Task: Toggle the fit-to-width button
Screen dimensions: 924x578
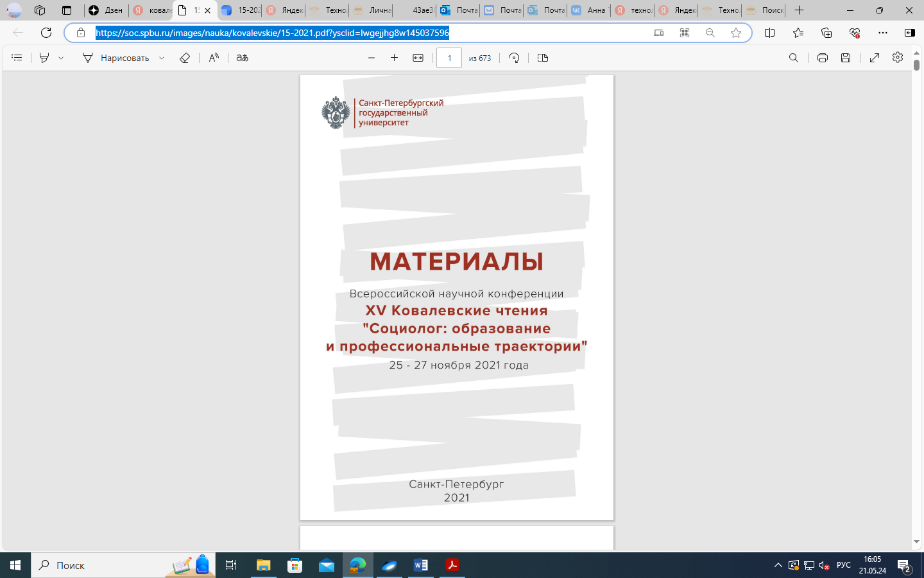Action: [x=418, y=58]
